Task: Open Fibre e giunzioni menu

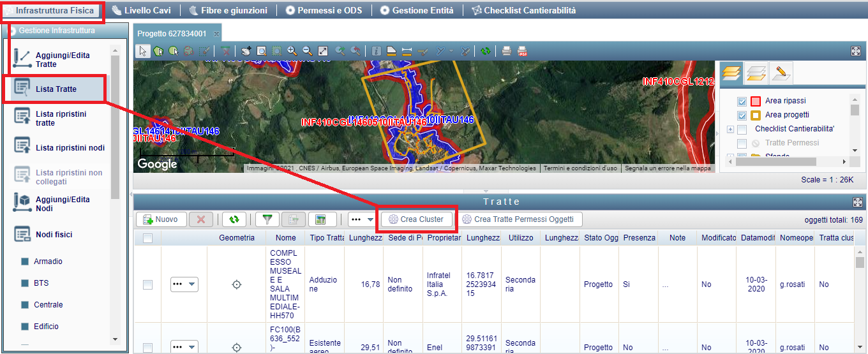Action: click(229, 10)
